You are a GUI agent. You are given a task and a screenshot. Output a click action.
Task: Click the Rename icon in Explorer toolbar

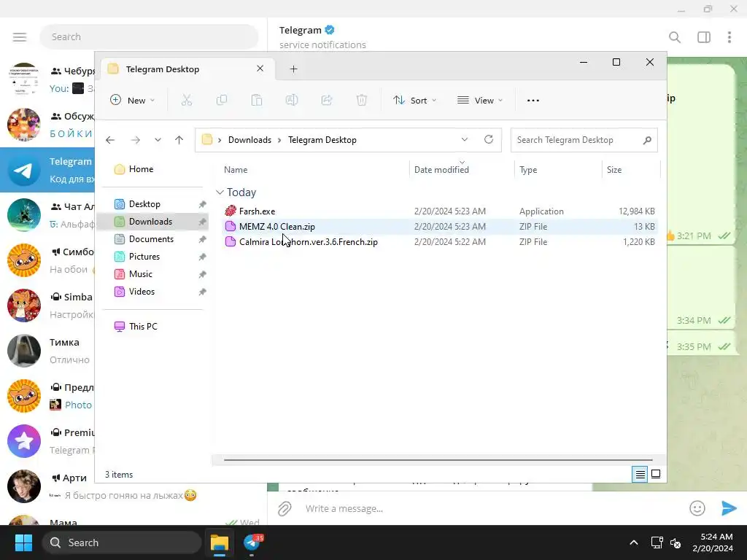[292, 100]
